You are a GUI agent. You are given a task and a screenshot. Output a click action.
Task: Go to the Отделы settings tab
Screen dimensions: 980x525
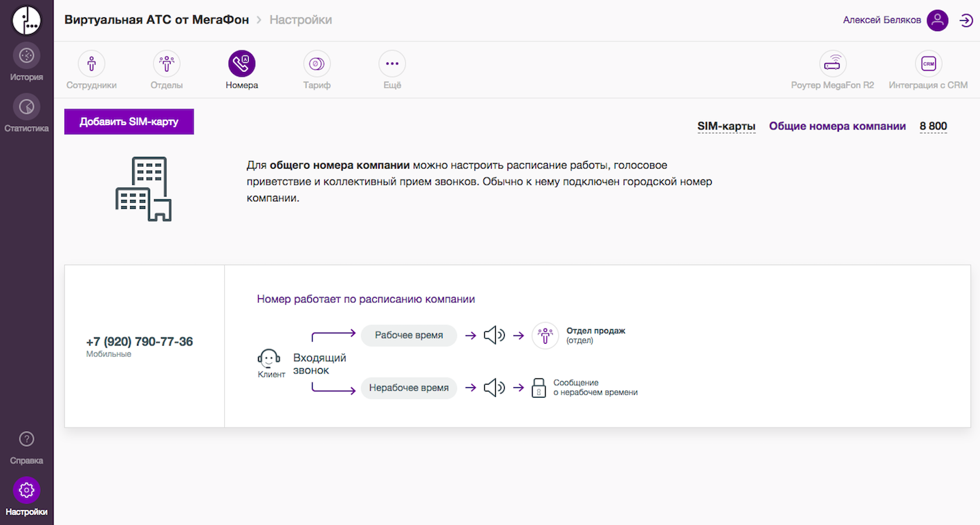click(x=167, y=71)
